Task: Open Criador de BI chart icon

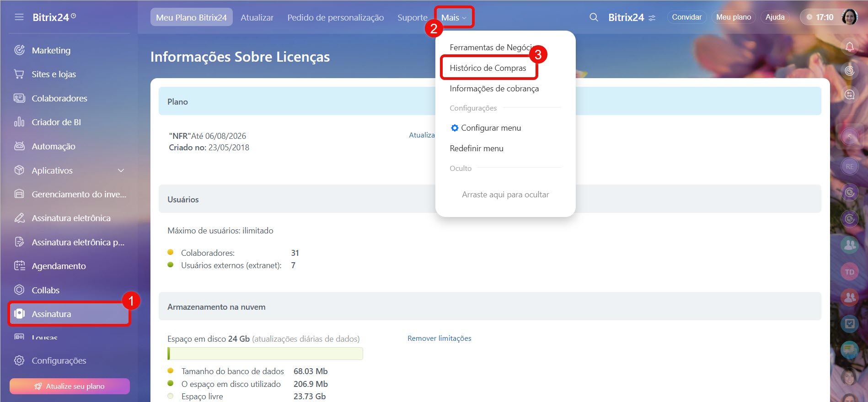Action: (19, 122)
